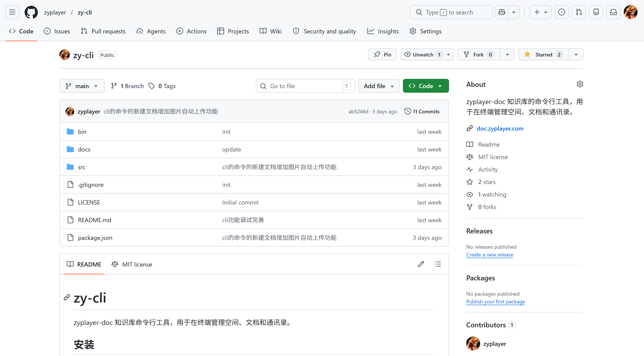The height and width of the screenshot is (356, 644).
Task: Open repositories icon in header
Action: tap(596, 12)
